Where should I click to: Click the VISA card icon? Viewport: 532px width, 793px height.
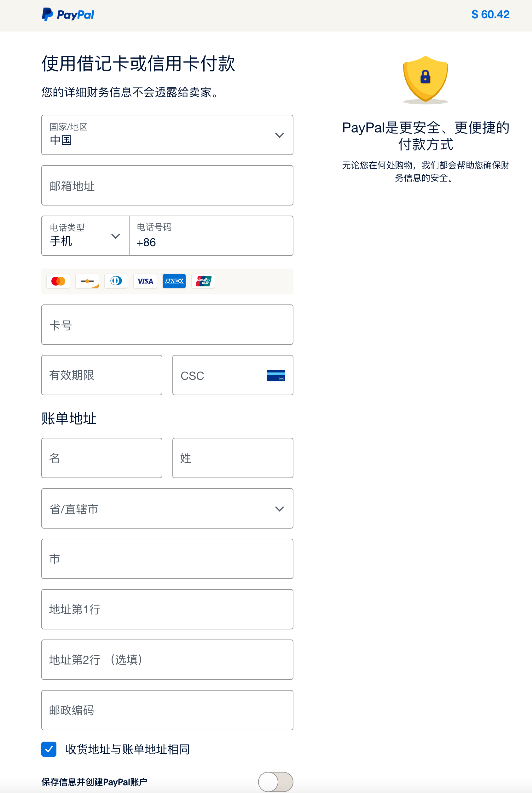click(x=145, y=281)
